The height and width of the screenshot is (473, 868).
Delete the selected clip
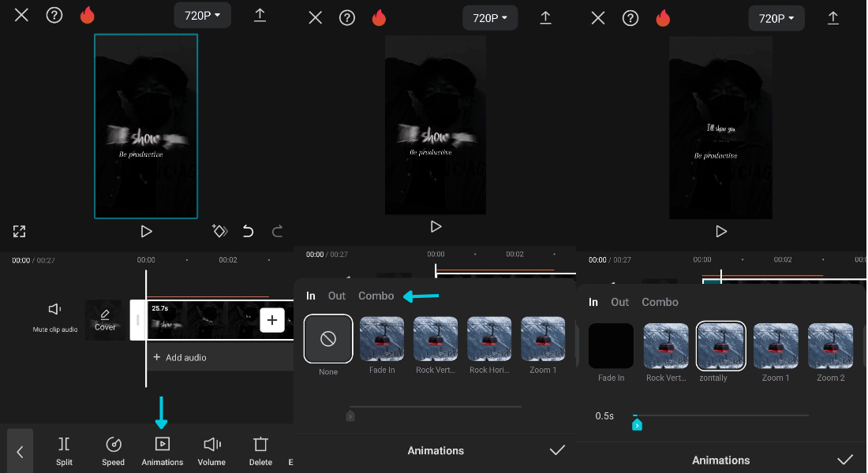click(260, 449)
